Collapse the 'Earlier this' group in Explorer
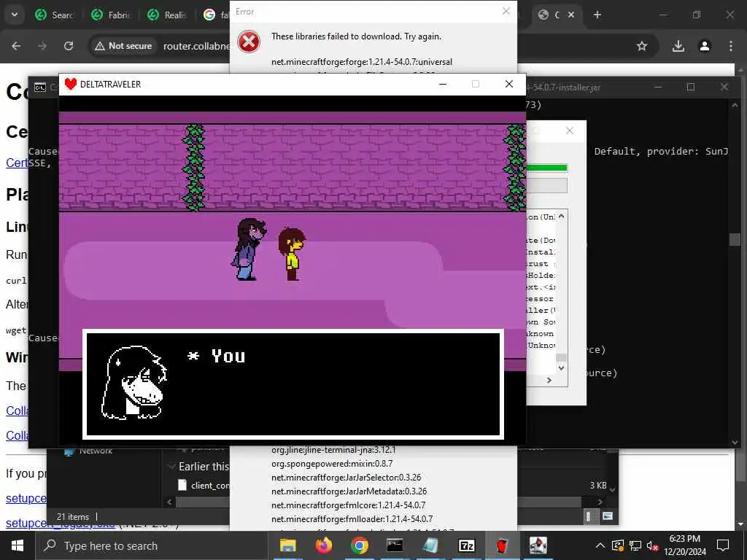This screenshot has height=560, width=747. coord(171,467)
